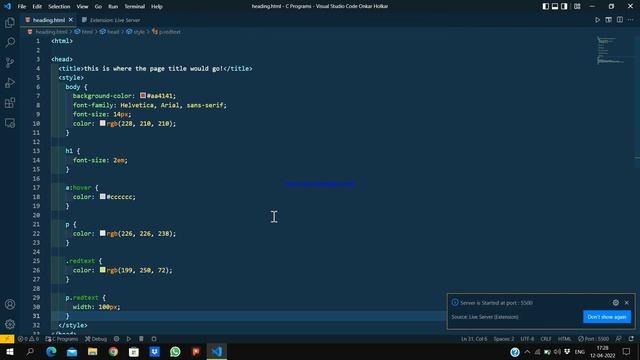Open the Source Control view
This screenshot has width=640, height=360.
tap(10, 62)
